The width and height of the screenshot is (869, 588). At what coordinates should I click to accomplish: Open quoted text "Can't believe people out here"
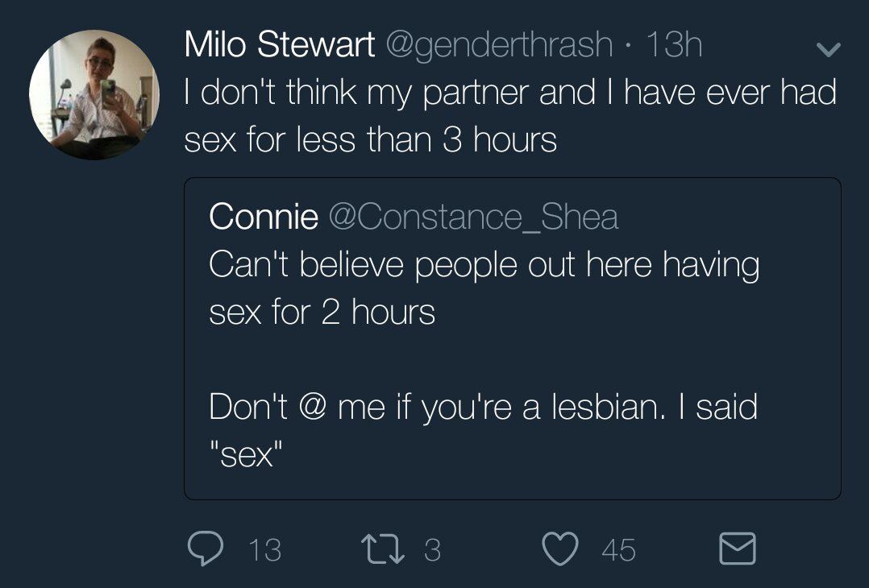[x=484, y=265]
